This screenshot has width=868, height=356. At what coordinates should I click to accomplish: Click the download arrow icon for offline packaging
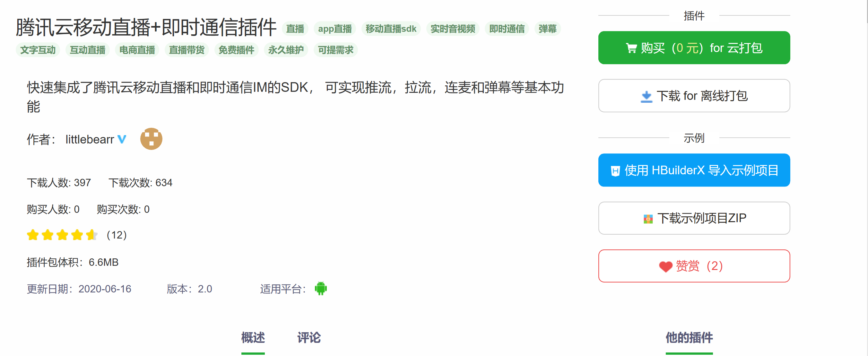click(646, 97)
